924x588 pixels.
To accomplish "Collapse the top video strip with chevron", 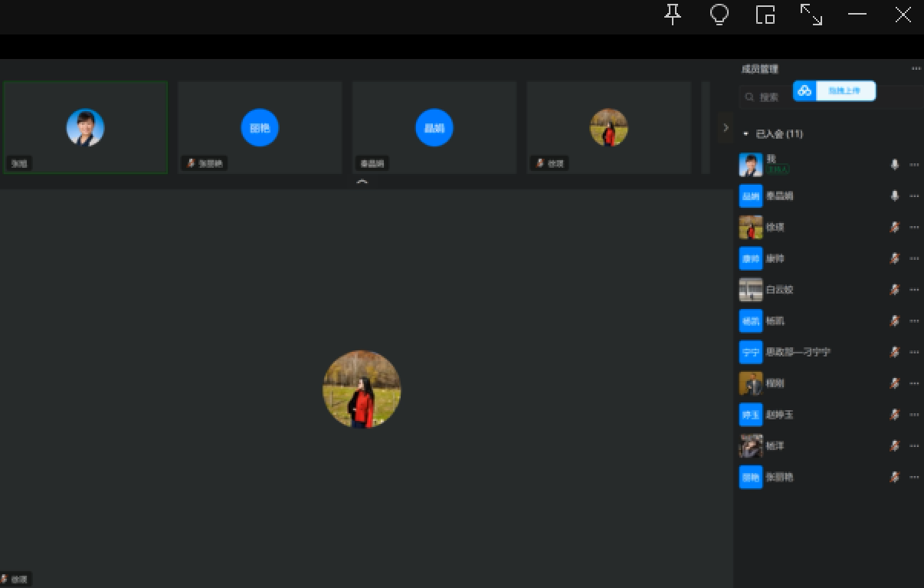I will (362, 183).
